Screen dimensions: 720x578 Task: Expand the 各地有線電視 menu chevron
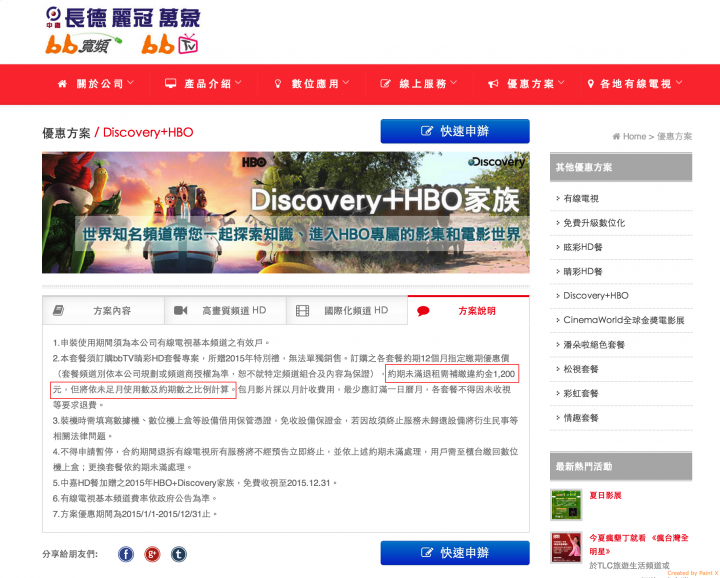pos(679,83)
